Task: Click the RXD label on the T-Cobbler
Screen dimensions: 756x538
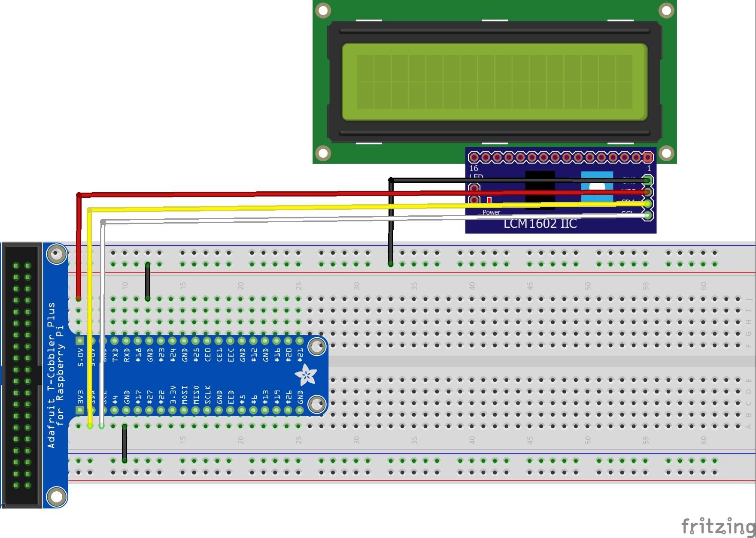Action: [127, 355]
